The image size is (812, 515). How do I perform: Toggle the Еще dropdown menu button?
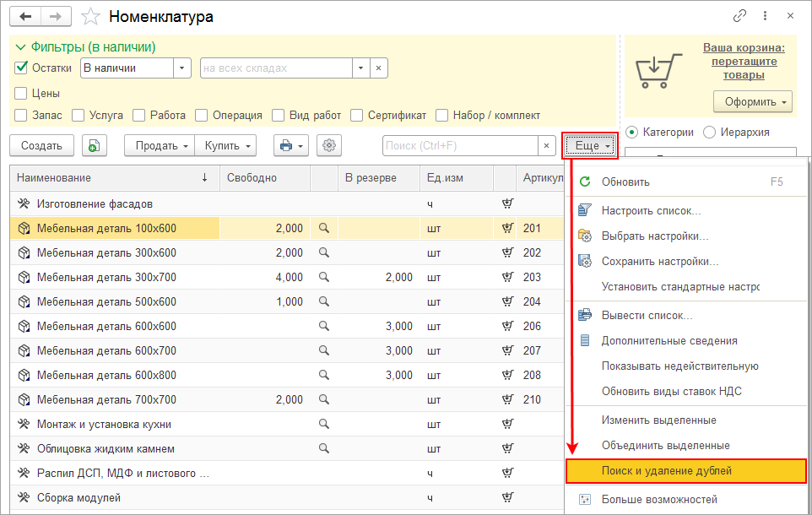click(590, 145)
